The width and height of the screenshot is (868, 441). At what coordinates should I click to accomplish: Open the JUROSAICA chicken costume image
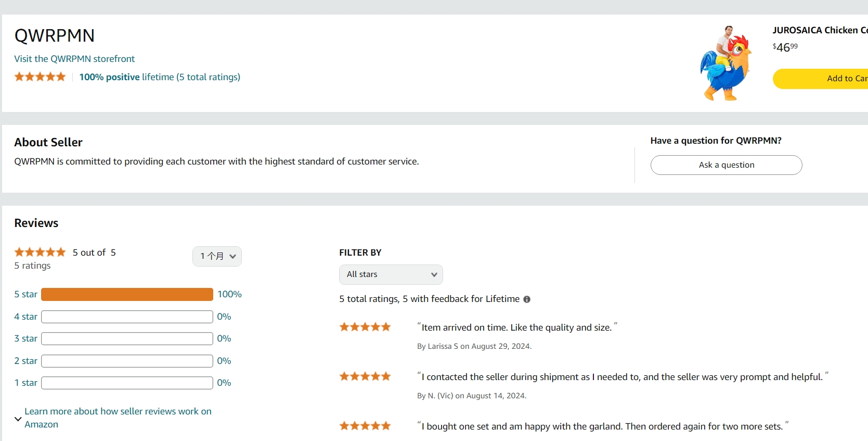click(x=726, y=63)
